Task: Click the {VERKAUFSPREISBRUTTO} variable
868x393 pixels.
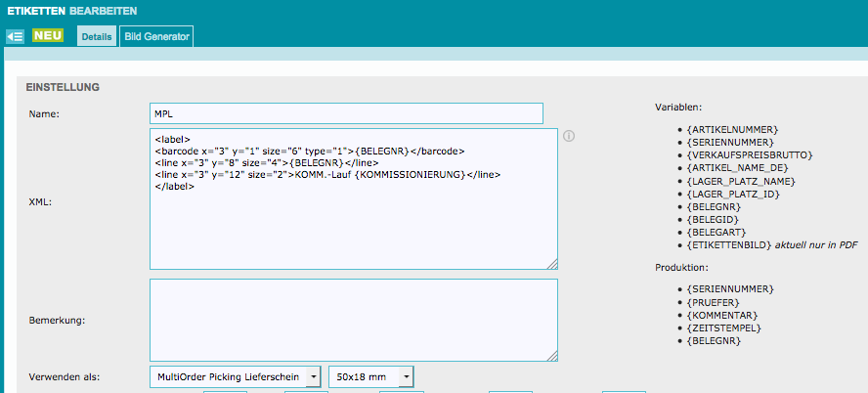Action: point(750,154)
